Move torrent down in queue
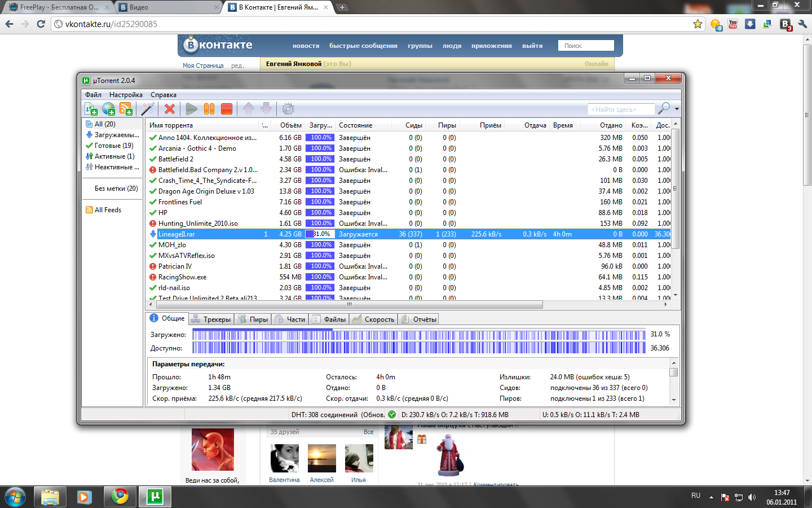The height and width of the screenshot is (508, 812). click(x=266, y=109)
